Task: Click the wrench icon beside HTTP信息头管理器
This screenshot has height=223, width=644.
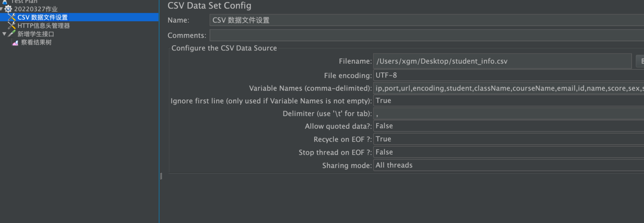Action: tap(12, 25)
